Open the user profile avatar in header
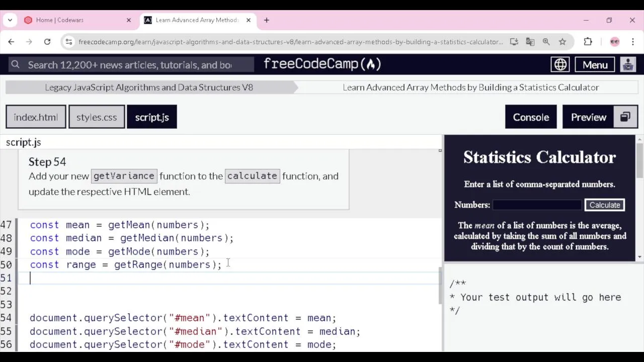This screenshot has height=362, width=644. pyautogui.click(x=627, y=64)
